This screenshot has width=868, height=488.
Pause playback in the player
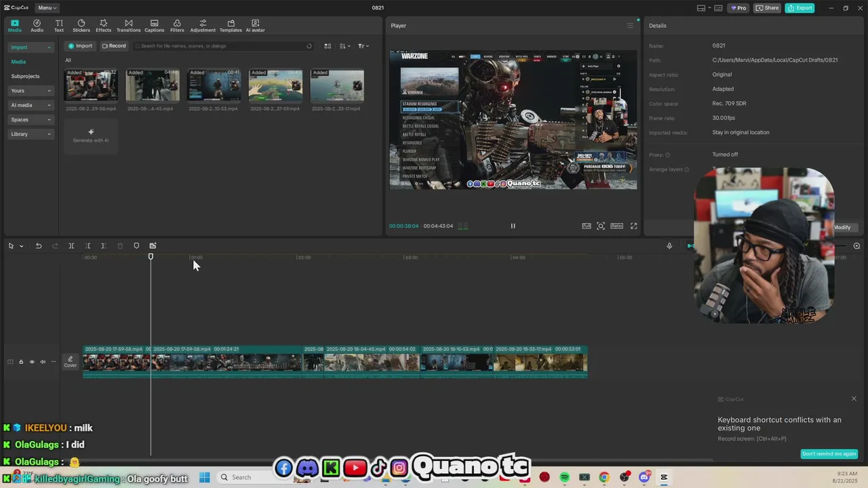[513, 226]
